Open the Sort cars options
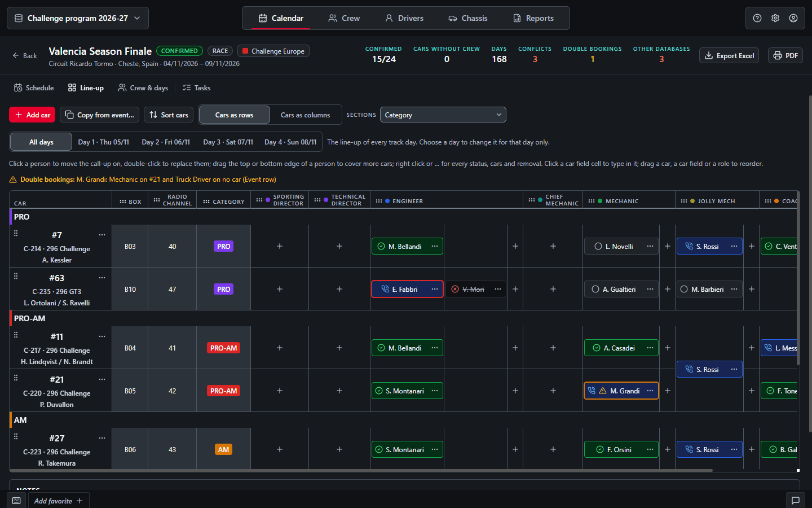Image resolution: width=812 pixels, height=508 pixels. pos(169,115)
